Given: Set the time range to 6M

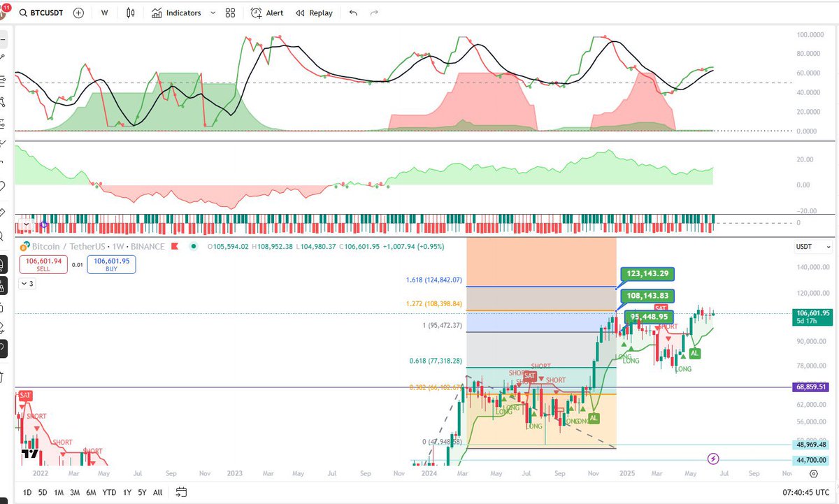Looking at the screenshot, I should tap(91, 492).
